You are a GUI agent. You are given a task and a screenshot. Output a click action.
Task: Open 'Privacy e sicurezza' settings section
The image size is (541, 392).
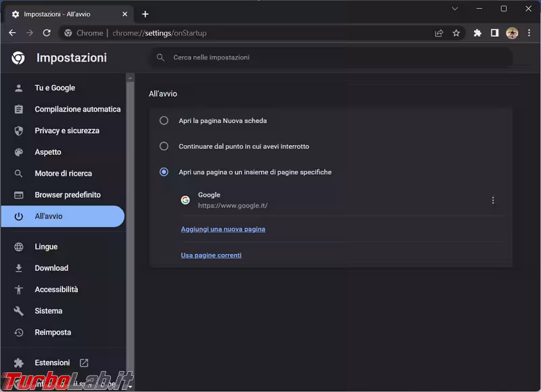pyautogui.click(x=66, y=130)
